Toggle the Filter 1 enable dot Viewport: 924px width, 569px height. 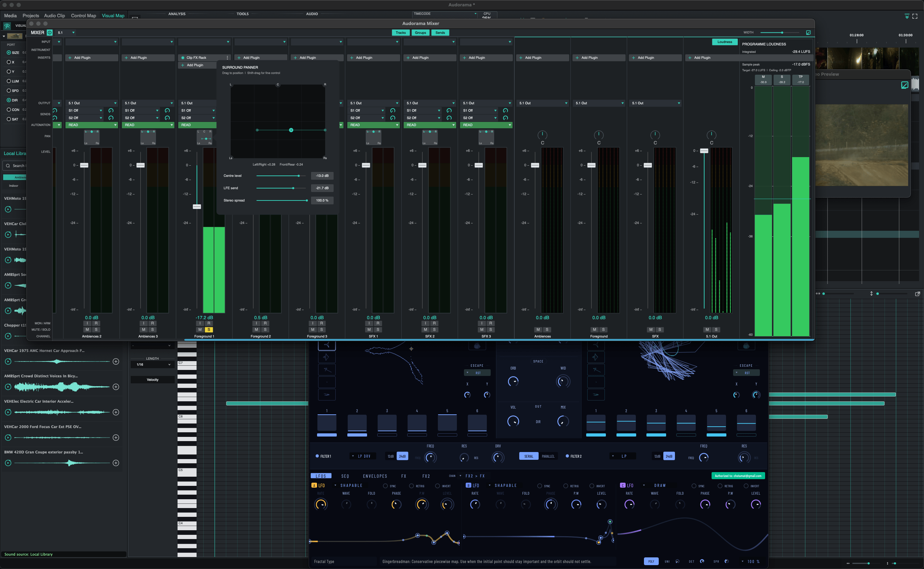pyautogui.click(x=317, y=456)
